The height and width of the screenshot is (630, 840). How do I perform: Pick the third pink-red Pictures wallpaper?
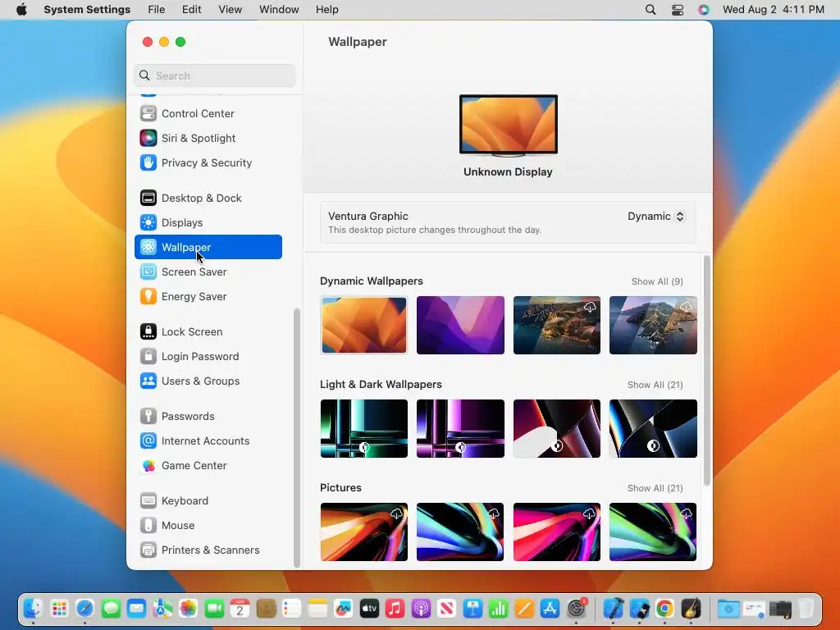[557, 532]
